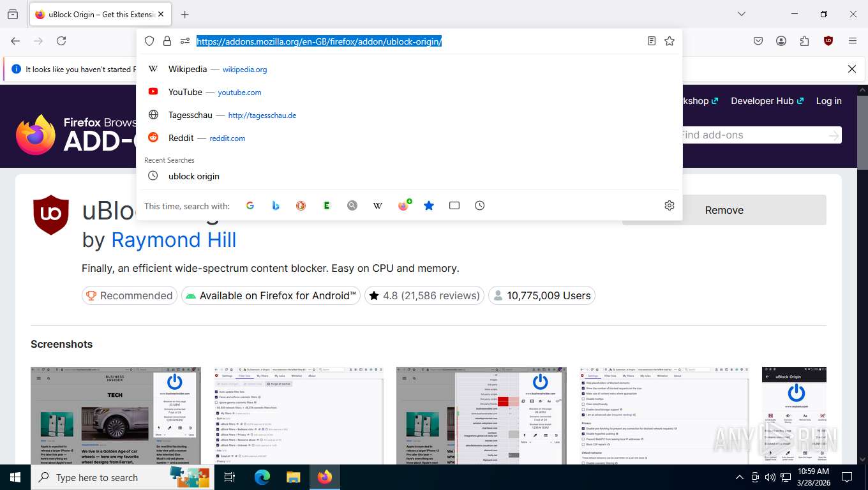The image size is (868, 490).
Task: Pick the Firefox Add-ons search engine icon
Action: 403,205
